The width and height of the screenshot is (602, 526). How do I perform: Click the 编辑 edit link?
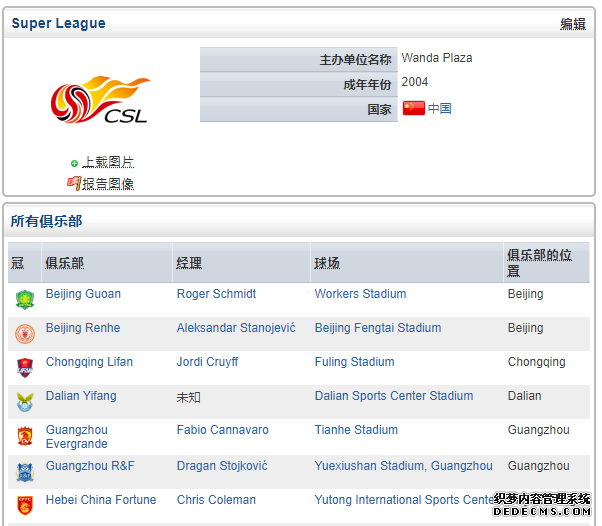pos(572,24)
